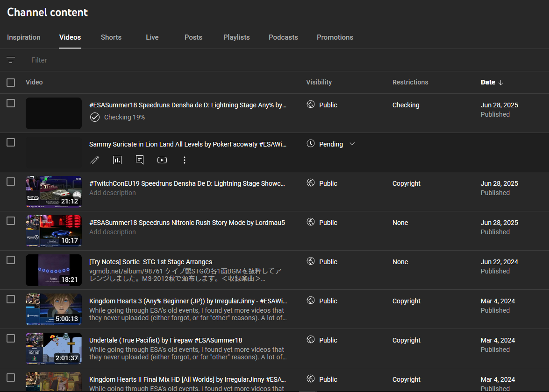
Task: Open analytics icon for Sammy Suricate video
Action: 117,160
